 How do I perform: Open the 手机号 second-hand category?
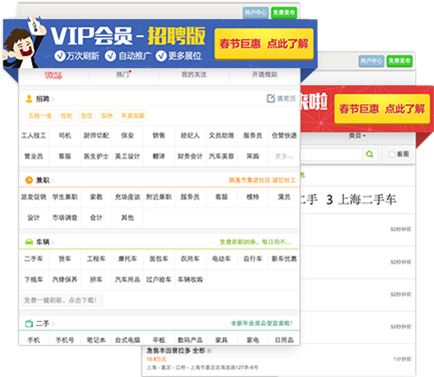65,340
